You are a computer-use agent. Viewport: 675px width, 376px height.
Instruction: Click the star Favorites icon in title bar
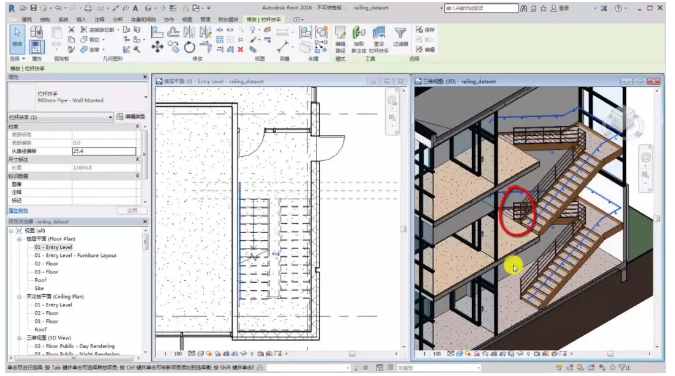click(544, 8)
